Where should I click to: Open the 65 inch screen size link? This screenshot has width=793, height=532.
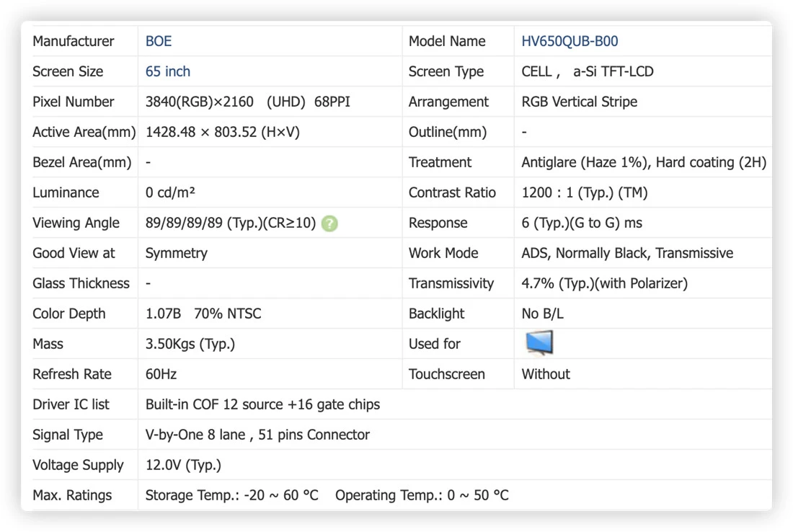(168, 71)
